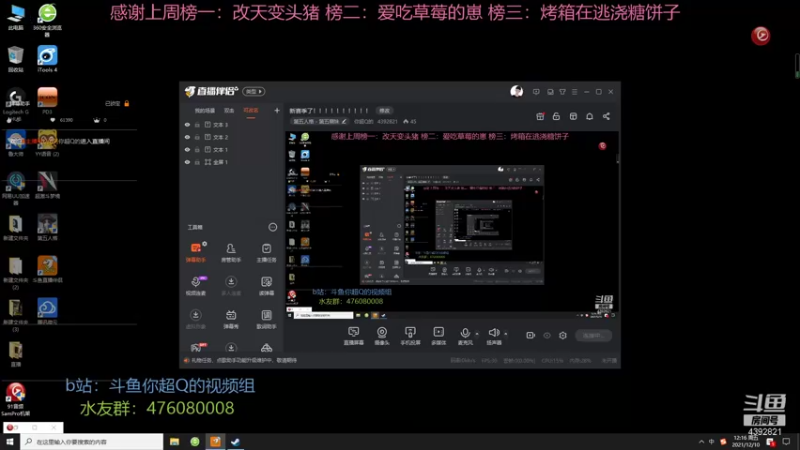The width and height of the screenshot is (800, 450).
Task: Lock the 文本 2 layer
Action: click(197, 137)
